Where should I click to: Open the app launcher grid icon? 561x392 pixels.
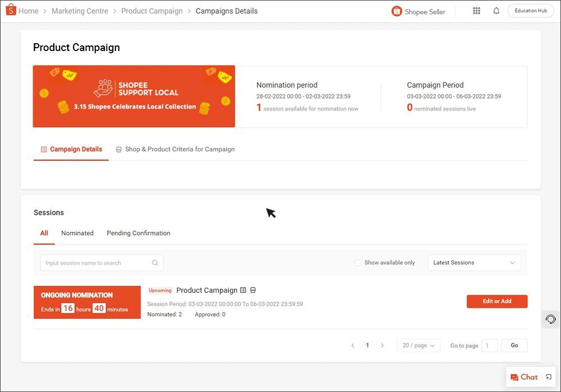click(x=476, y=11)
